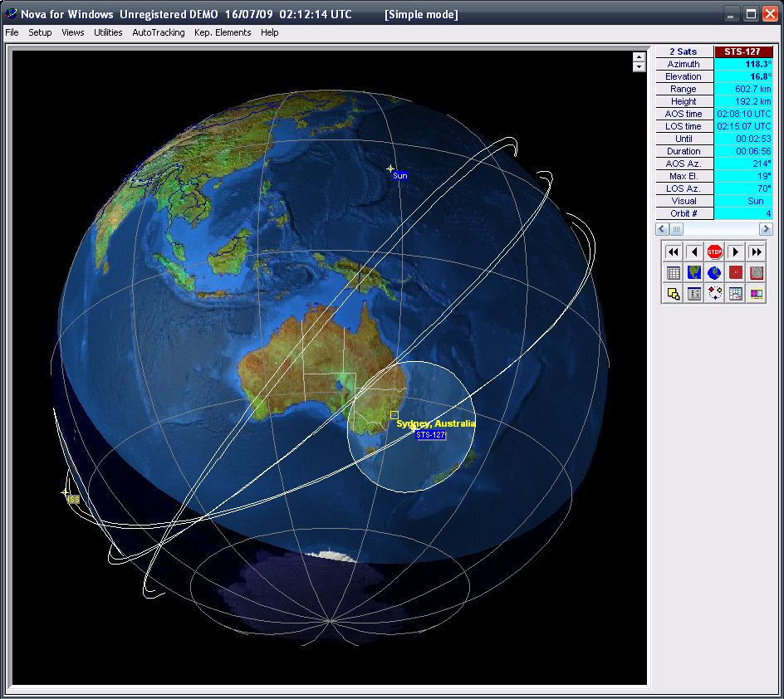The height and width of the screenshot is (699, 784).
Task: Click the Range row label
Action: point(684,89)
